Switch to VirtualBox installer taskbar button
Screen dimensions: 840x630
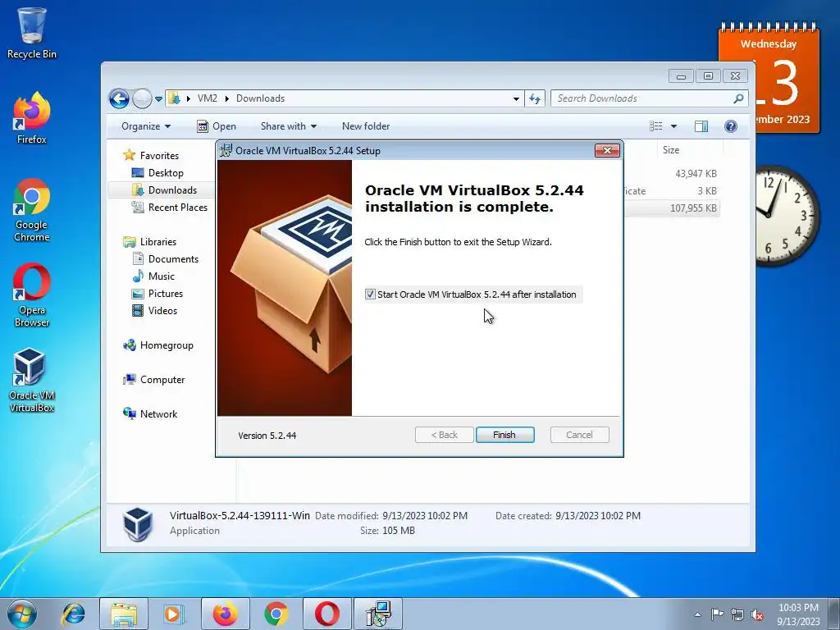(x=378, y=614)
